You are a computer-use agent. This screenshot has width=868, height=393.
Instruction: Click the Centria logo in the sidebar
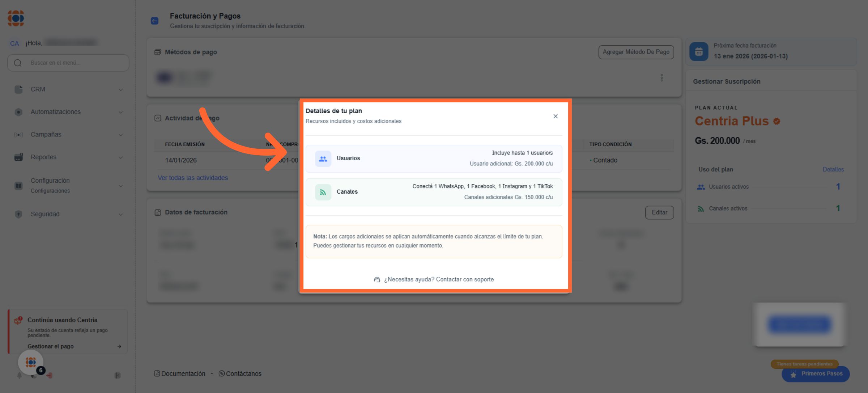(x=16, y=18)
